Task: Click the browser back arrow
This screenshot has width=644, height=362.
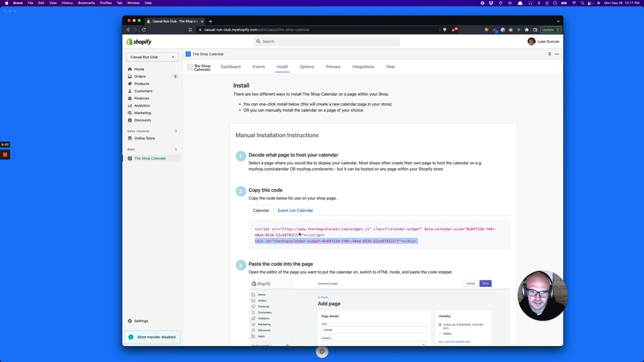Action: pyautogui.click(x=128, y=30)
